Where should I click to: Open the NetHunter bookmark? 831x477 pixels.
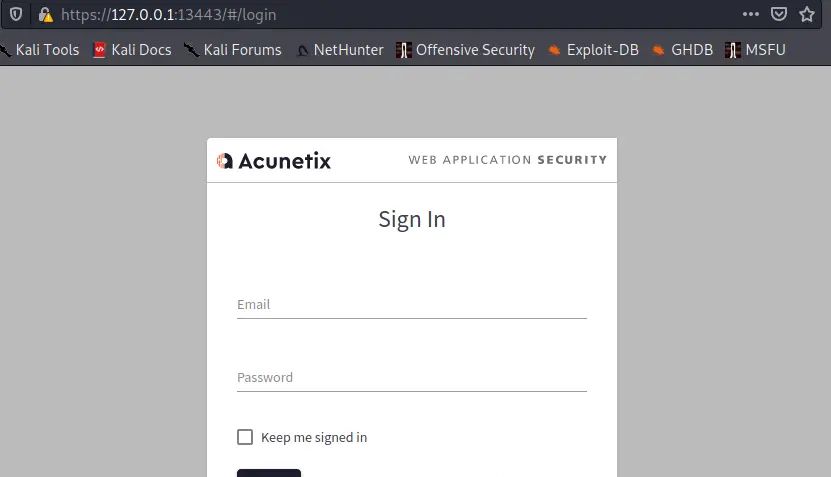tap(348, 49)
